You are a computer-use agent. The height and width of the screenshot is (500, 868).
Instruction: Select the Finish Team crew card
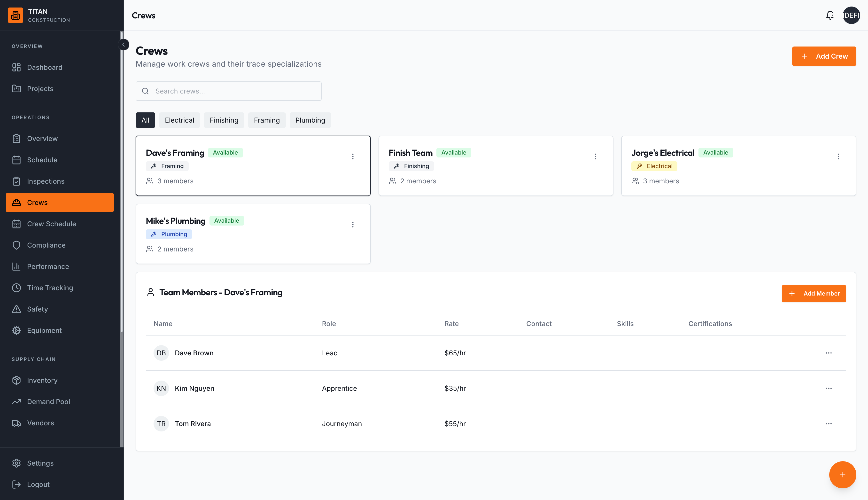click(x=496, y=166)
